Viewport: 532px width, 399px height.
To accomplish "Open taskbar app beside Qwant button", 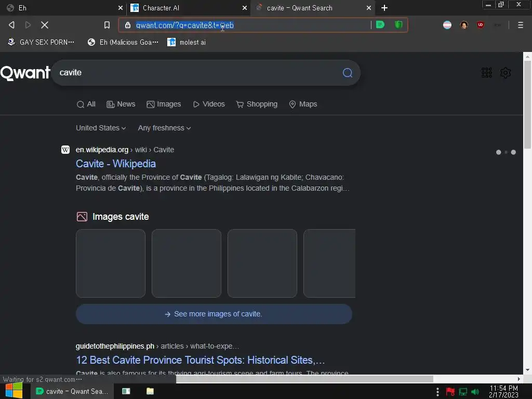I will pos(126,391).
